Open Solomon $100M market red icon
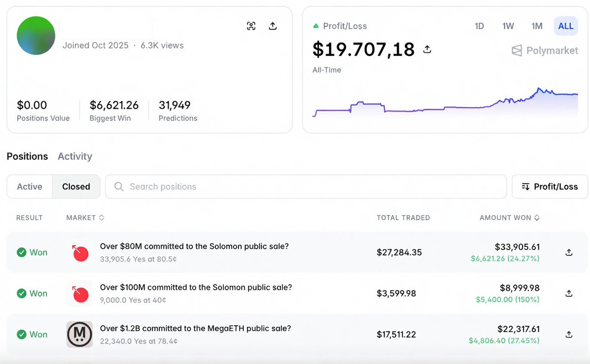590x364 pixels. click(x=79, y=293)
